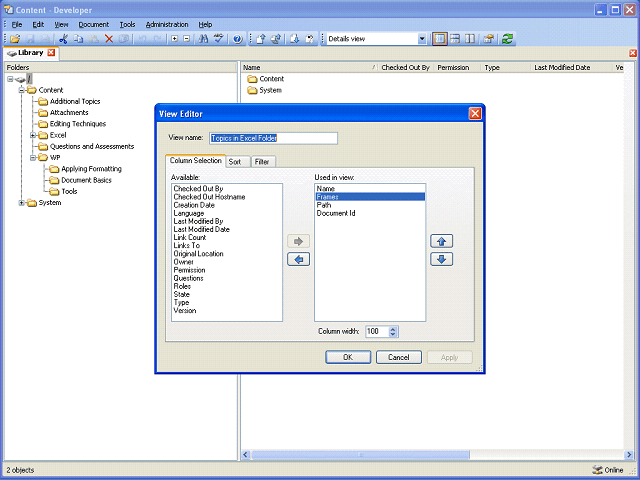This screenshot has width=640, height=480.
Task: Click the Apply button
Action: (x=449, y=357)
